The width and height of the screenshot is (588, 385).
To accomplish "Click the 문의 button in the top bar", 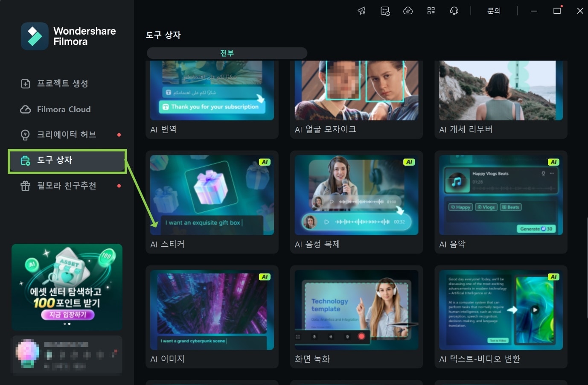I will click(x=494, y=11).
